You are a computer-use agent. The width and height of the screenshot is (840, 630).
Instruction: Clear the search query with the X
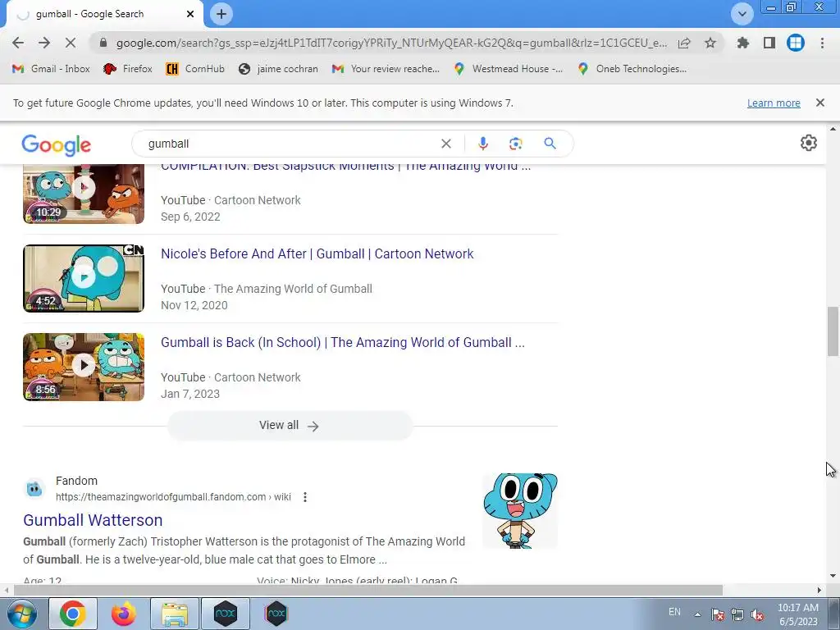pyautogui.click(x=445, y=144)
